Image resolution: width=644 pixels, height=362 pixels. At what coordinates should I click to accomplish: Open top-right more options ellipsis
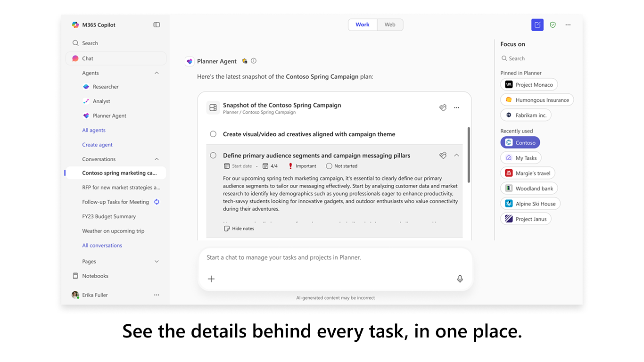(x=568, y=25)
